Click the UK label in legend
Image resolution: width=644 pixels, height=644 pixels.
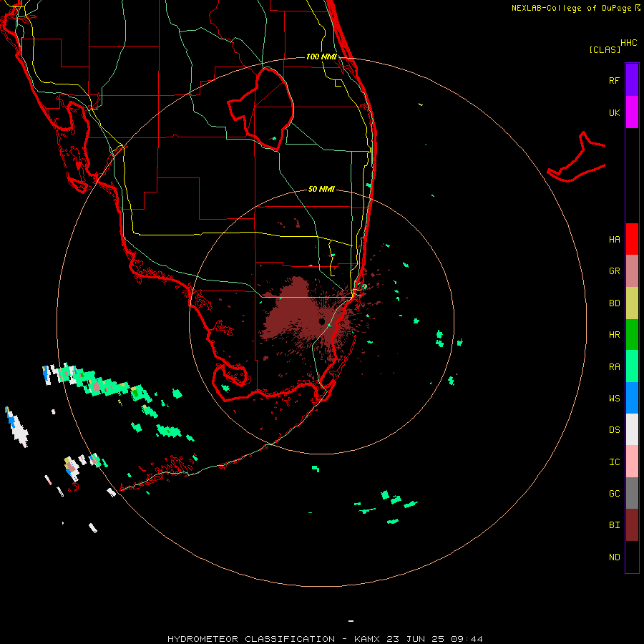tap(614, 113)
